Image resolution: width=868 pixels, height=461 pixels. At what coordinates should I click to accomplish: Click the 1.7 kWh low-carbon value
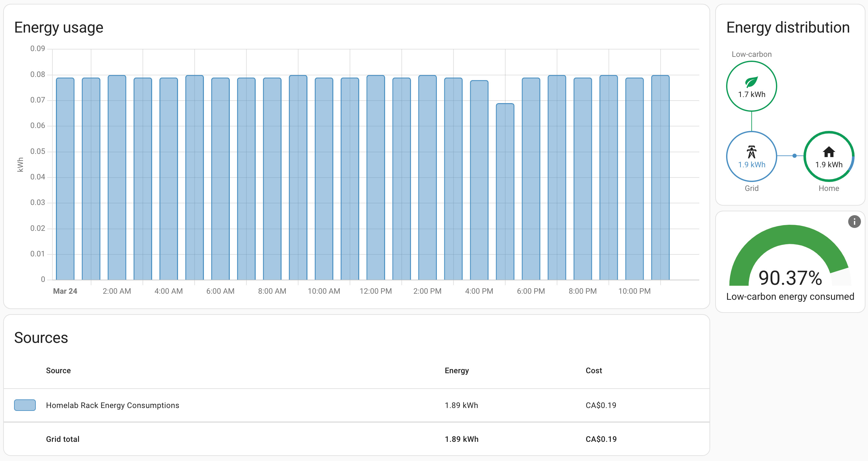751,94
